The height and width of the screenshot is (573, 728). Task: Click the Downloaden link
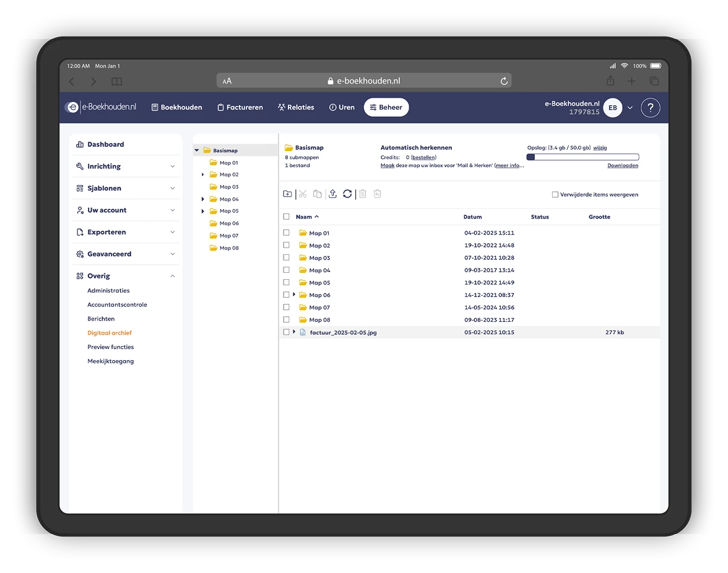[623, 166]
